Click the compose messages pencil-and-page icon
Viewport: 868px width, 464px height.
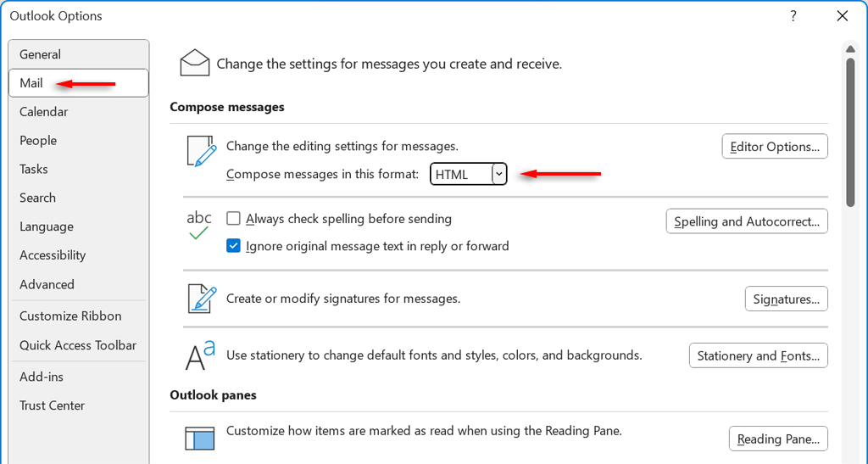(201, 150)
